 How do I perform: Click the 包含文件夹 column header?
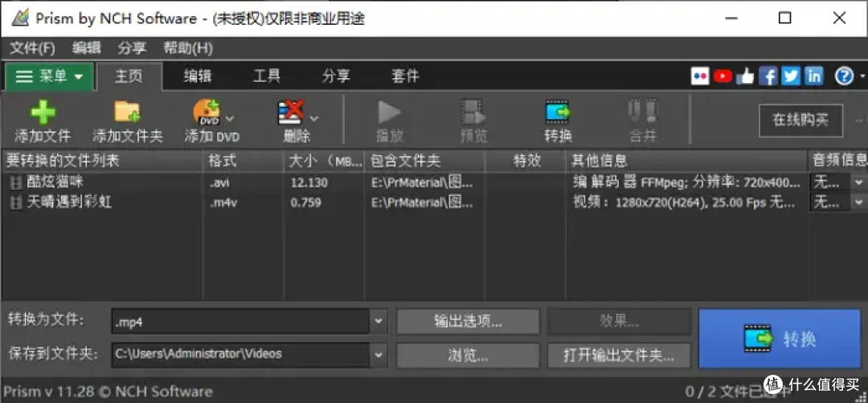tap(424, 162)
